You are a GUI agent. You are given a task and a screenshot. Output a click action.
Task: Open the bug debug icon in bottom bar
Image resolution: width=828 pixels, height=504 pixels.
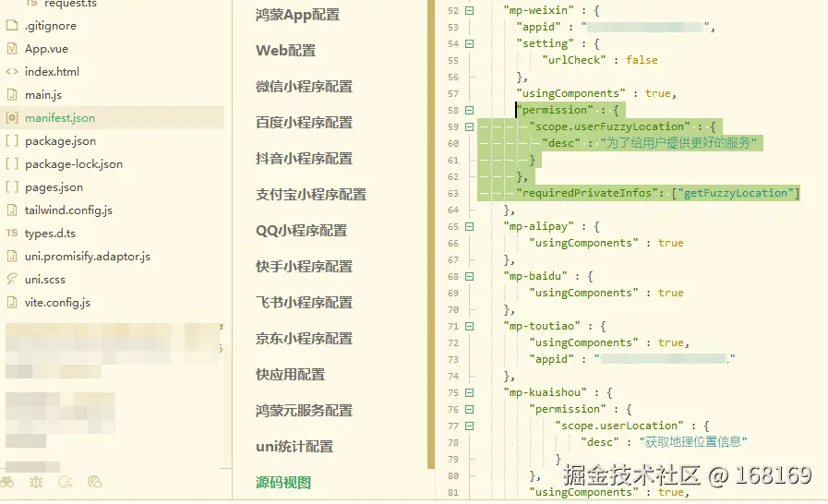click(36, 482)
